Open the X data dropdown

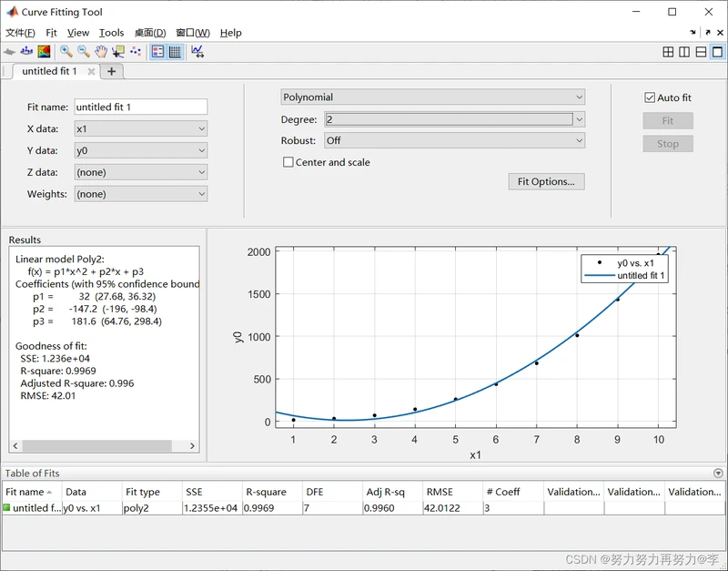tap(141, 128)
